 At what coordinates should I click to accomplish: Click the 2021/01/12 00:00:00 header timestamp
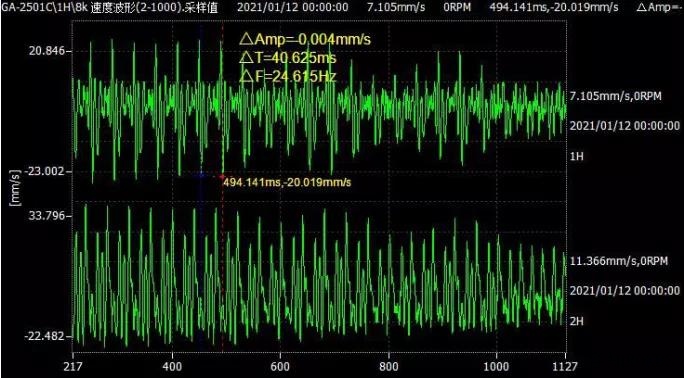click(x=294, y=7)
